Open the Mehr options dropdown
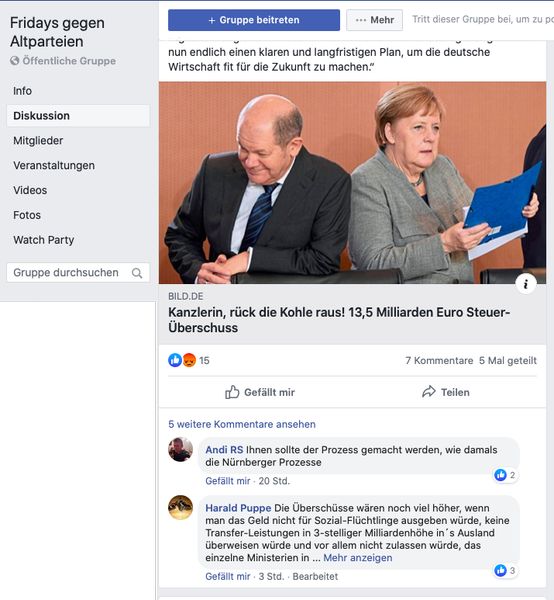 tap(374, 20)
